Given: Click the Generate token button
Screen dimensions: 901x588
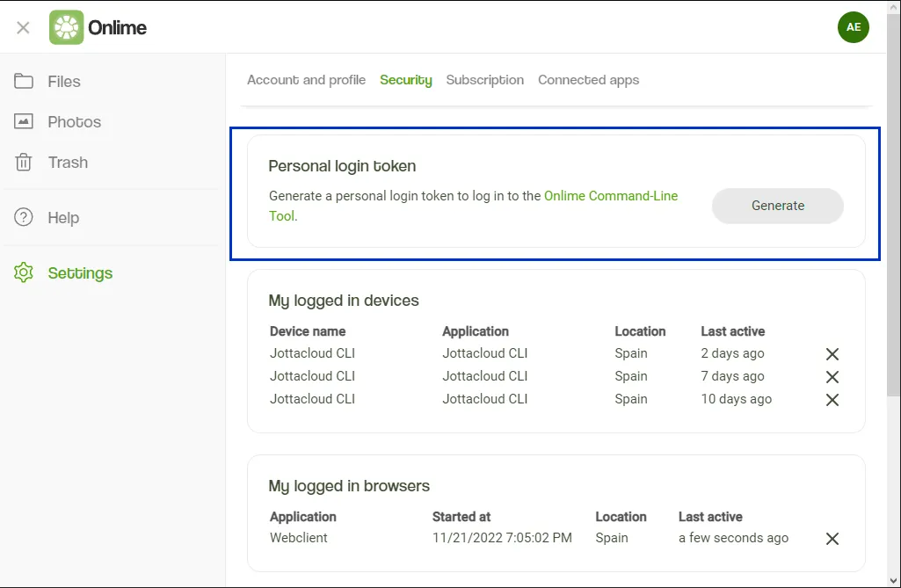Looking at the screenshot, I should pyautogui.click(x=777, y=206).
